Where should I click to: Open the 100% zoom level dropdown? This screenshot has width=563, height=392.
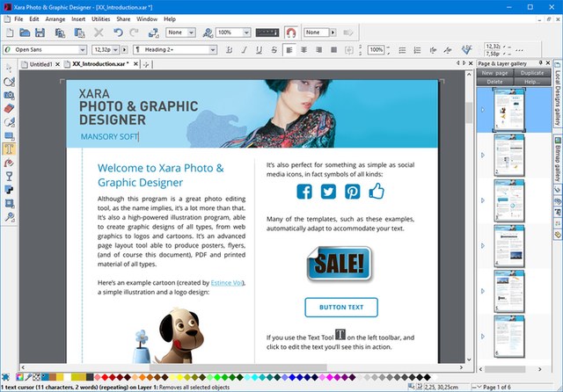click(x=246, y=33)
